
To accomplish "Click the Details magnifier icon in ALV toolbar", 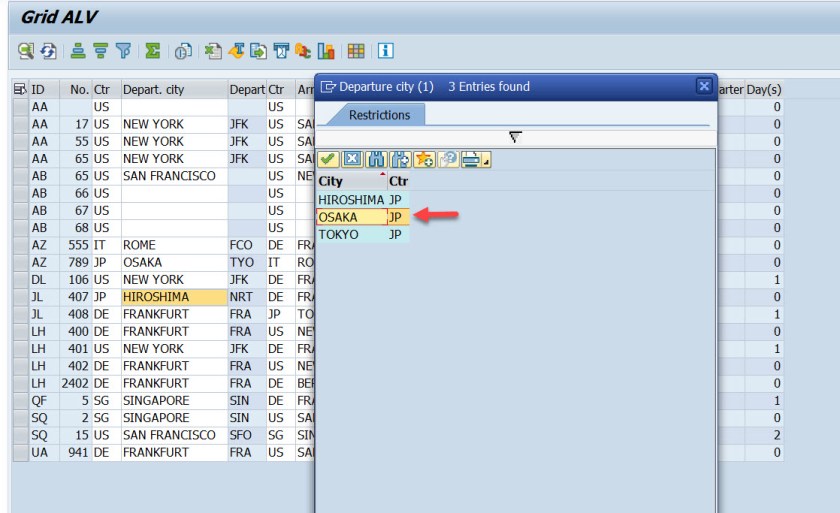I will point(26,51).
